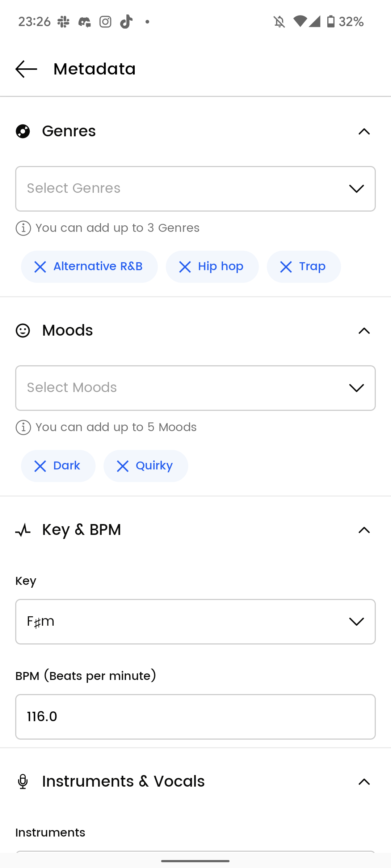The height and width of the screenshot is (868, 391).
Task: Open the Key dropdown showing F♯m
Action: tap(195, 622)
